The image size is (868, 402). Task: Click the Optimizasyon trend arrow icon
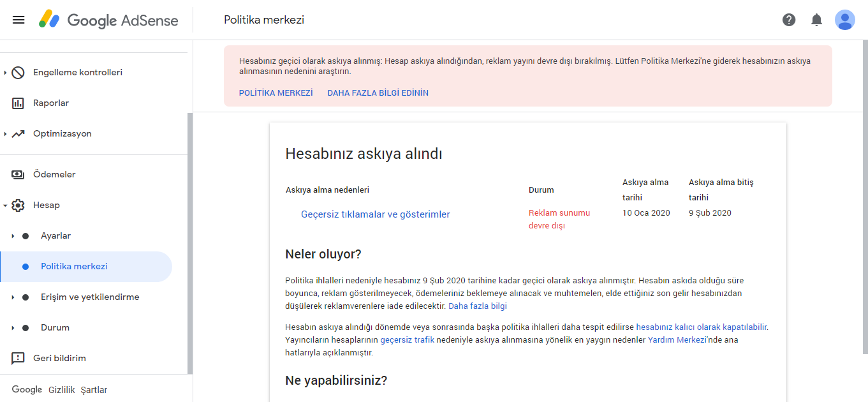click(18, 133)
